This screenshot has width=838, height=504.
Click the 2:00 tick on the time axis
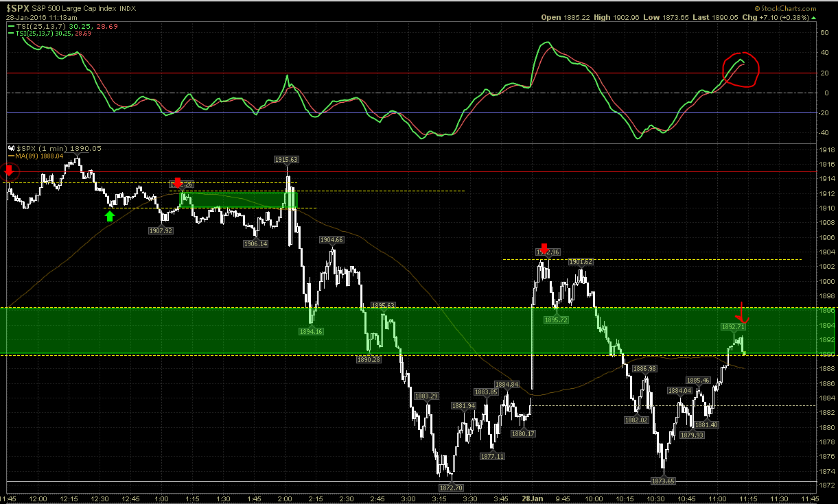[x=286, y=499]
